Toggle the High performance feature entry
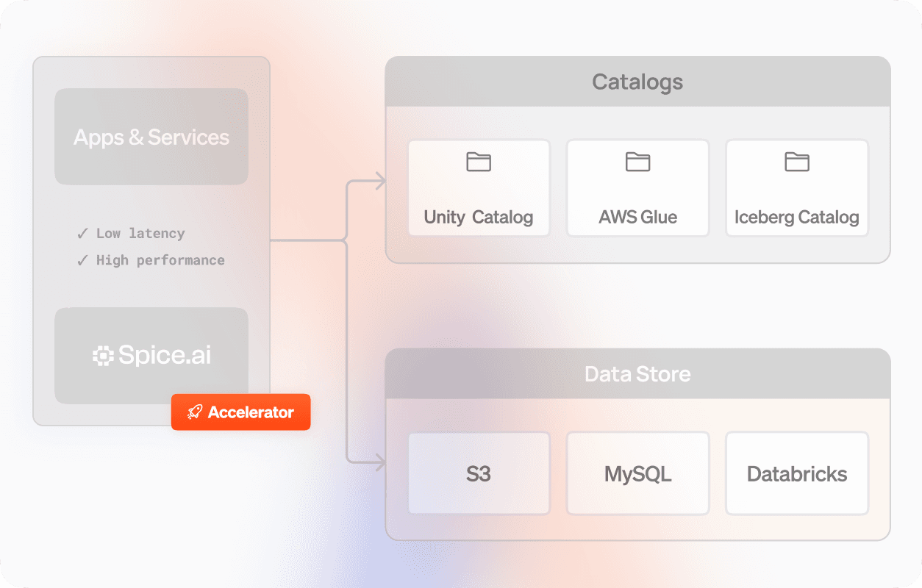 160,260
